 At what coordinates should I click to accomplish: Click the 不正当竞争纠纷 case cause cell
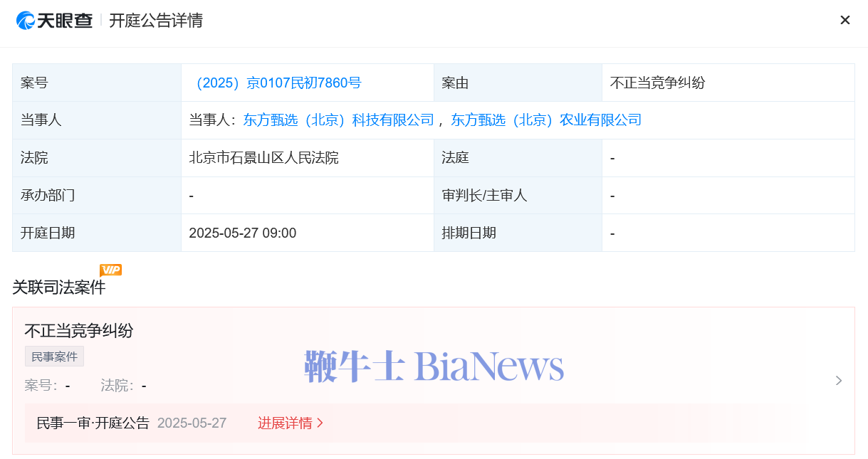pyautogui.click(x=728, y=83)
